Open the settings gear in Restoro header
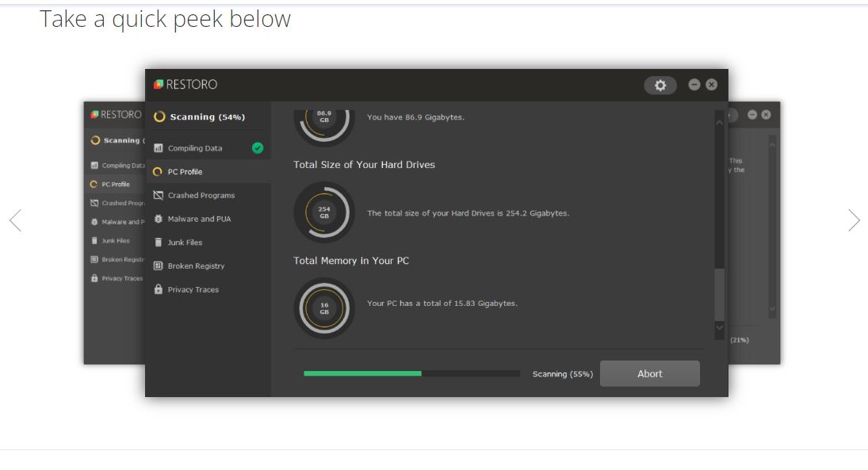The width and height of the screenshot is (868, 470). point(660,86)
